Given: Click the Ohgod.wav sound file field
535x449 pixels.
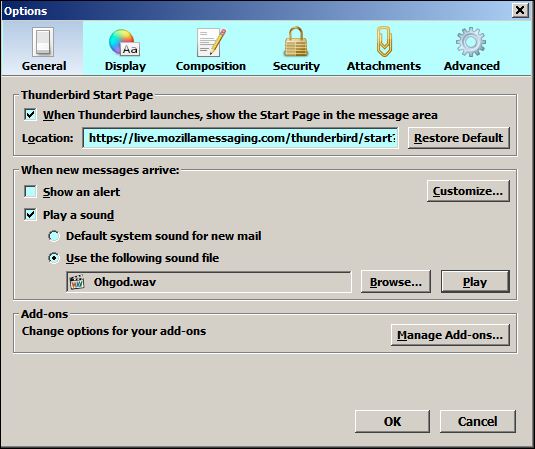Looking at the screenshot, I should [x=209, y=282].
